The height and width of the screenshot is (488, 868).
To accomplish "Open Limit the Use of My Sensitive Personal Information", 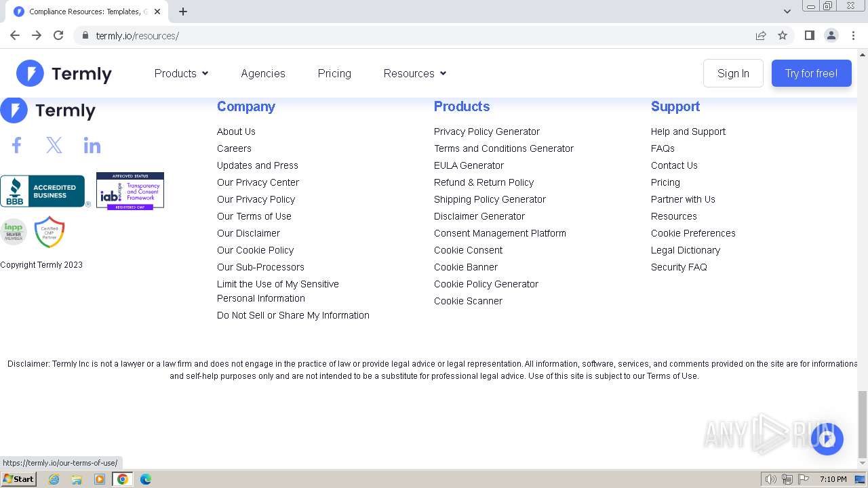I will [x=278, y=291].
